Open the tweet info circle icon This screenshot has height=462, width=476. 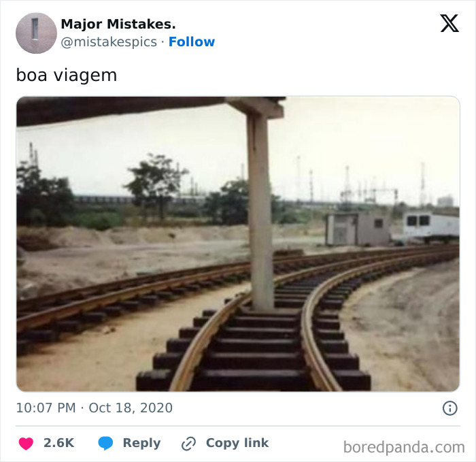[450, 408]
